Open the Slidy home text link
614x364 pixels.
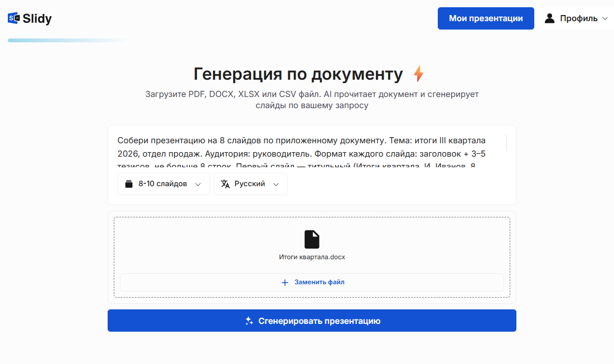pos(37,18)
